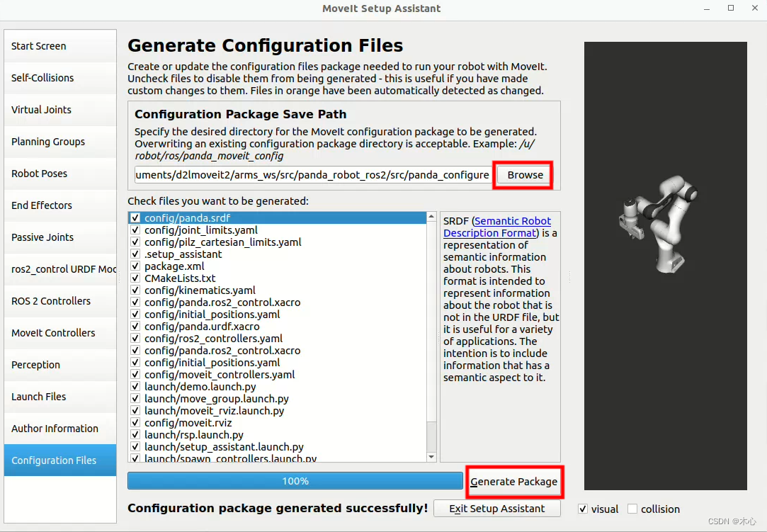Toggle package.xml checkbox
Viewport: 767px width, 532px height.
click(135, 266)
